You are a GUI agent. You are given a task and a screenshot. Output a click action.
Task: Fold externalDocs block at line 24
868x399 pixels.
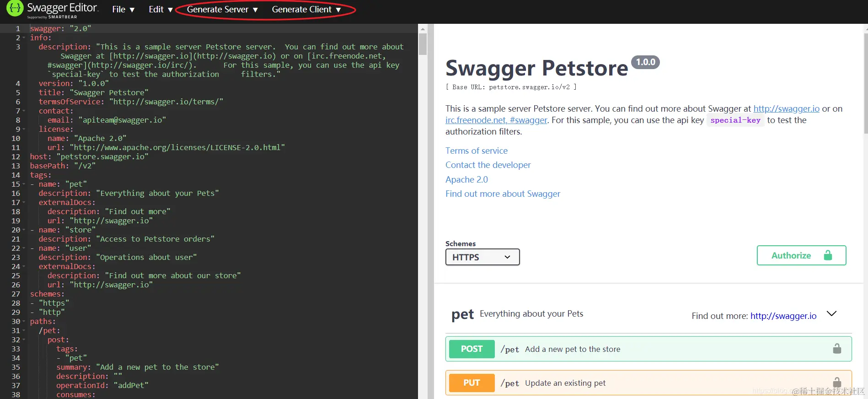point(24,266)
